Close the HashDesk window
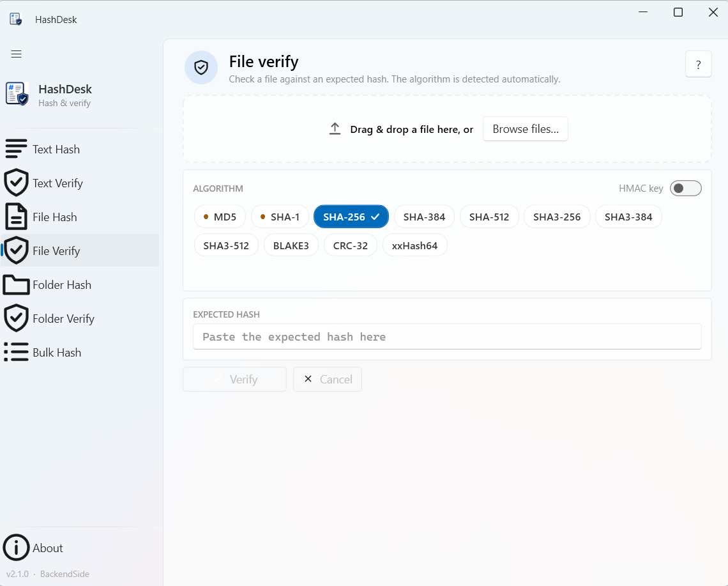The height and width of the screenshot is (586, 728). (713, 12)
